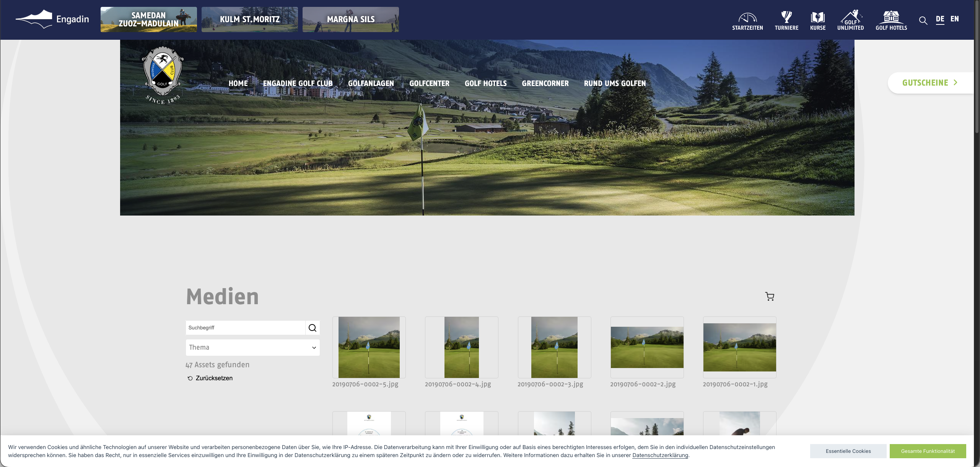Screen dimensions: 980x467
Task: Open the Golf Unlimited icon
Action: click(850, 20)
